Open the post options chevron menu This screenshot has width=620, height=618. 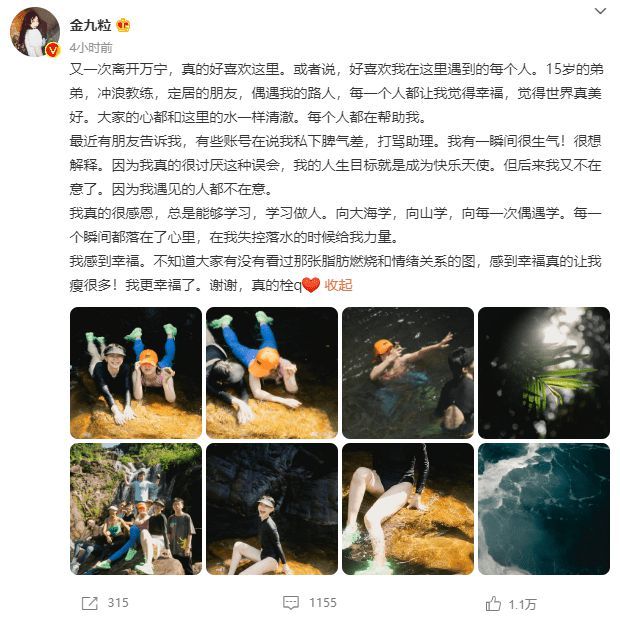coord(600,11)
